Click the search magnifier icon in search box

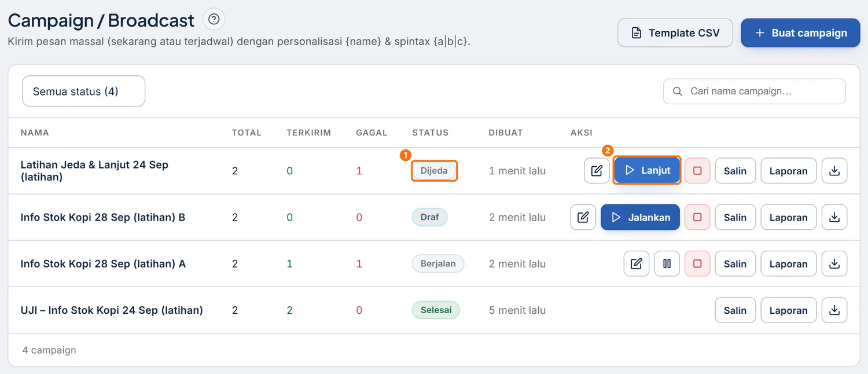tap(678, 91)
